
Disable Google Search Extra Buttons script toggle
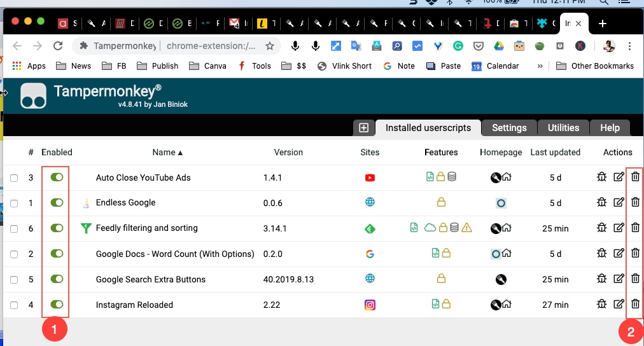point(57,279)
